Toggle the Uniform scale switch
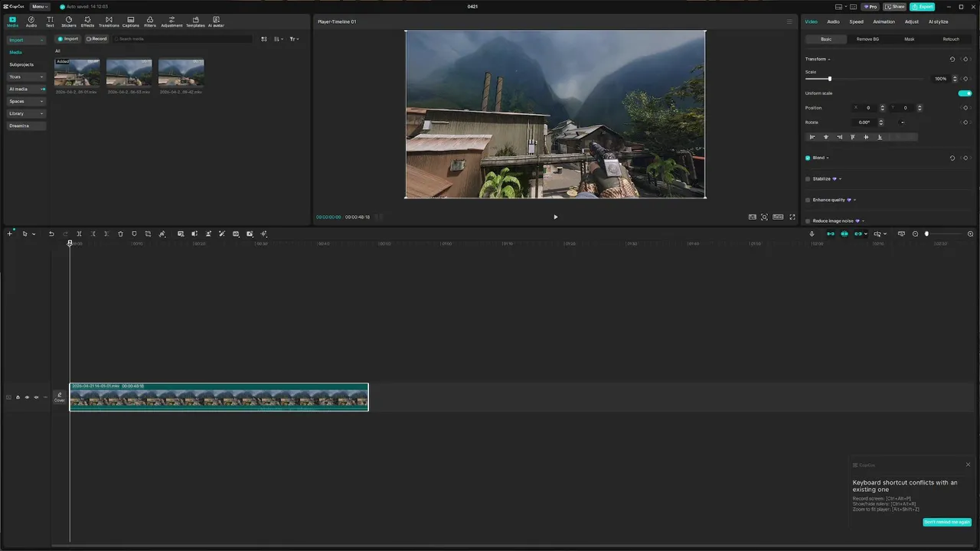 (965, 93)
